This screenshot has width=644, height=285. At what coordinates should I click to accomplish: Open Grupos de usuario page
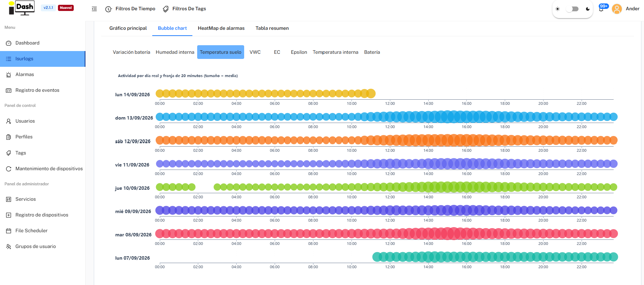(x=43, y=247)
